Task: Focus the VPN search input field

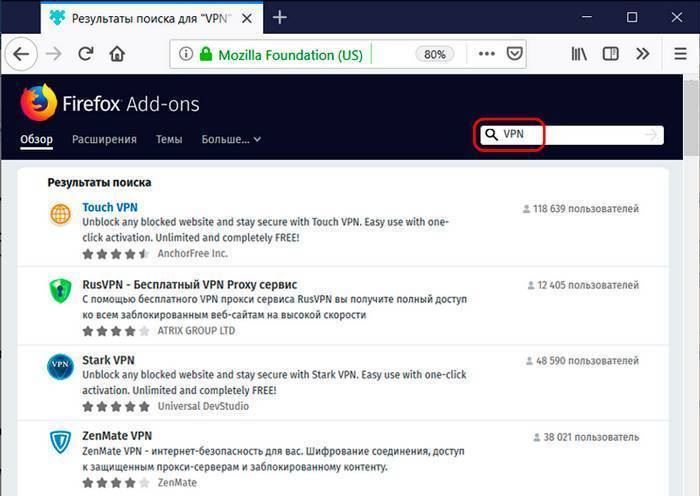Action: pyautogui.click(x=571, y=135)
